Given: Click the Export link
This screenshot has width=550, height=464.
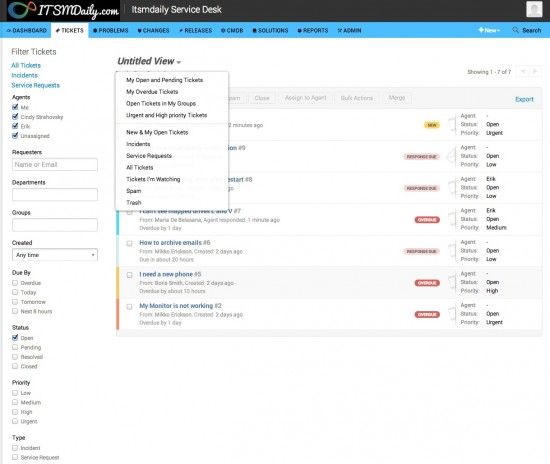Looking at the screenshot, I should (524, 99).
